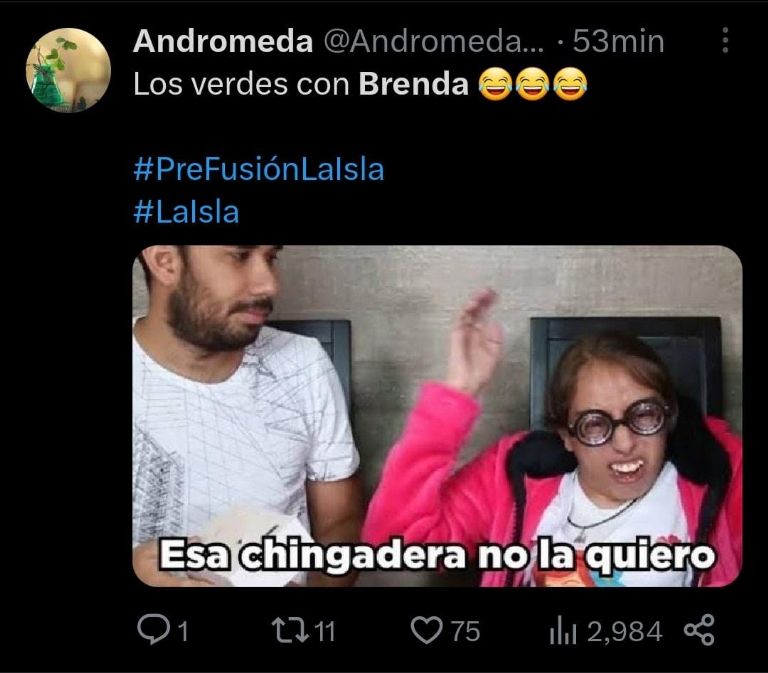
Task: Click the 2,984 views count
Action: [x=624, y=631]
